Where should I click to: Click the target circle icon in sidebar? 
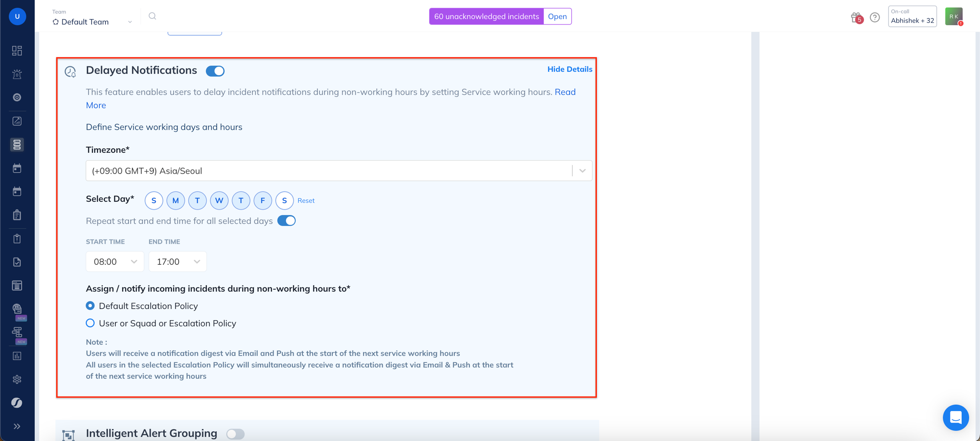tap(17, 97)
